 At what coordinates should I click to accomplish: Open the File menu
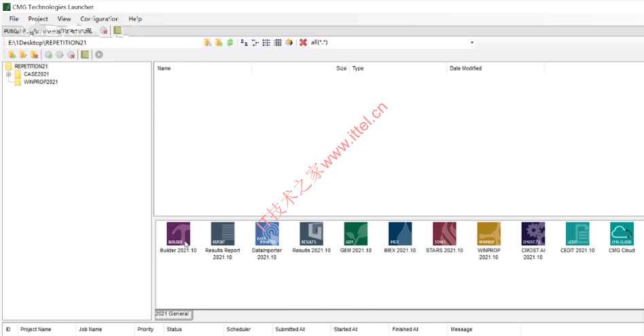14,19
